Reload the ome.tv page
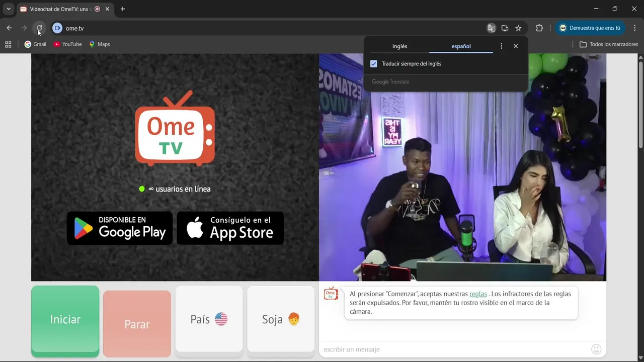Image resolution: width=644 pixels, height=362 pixels. pyautogui.click(x=39, y=28)
